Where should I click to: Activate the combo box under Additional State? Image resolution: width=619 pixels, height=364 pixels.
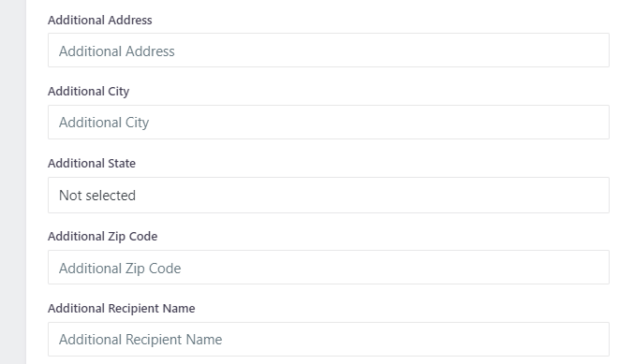[x=329, y=195]
